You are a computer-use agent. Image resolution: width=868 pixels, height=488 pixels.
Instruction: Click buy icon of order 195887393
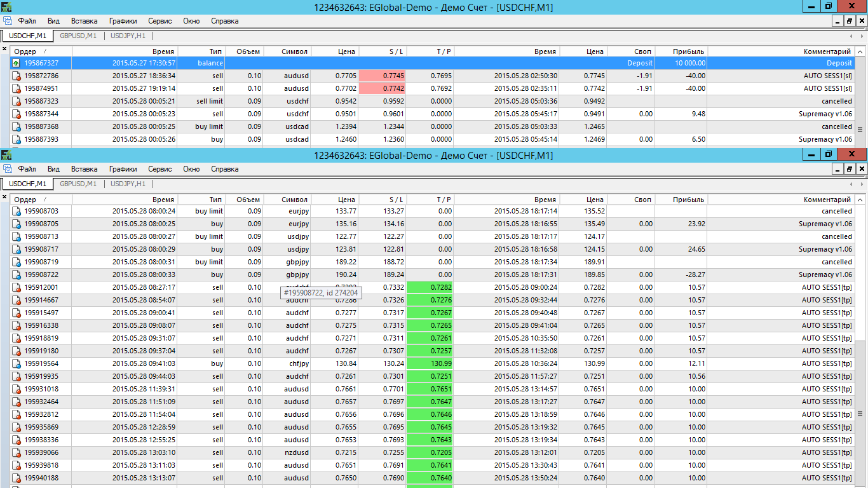17,139
